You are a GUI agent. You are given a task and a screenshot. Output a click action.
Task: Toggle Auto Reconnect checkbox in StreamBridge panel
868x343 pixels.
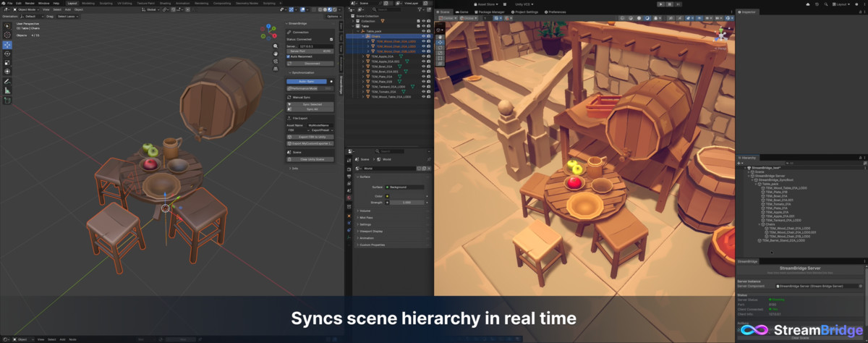(x=289, y=56)
